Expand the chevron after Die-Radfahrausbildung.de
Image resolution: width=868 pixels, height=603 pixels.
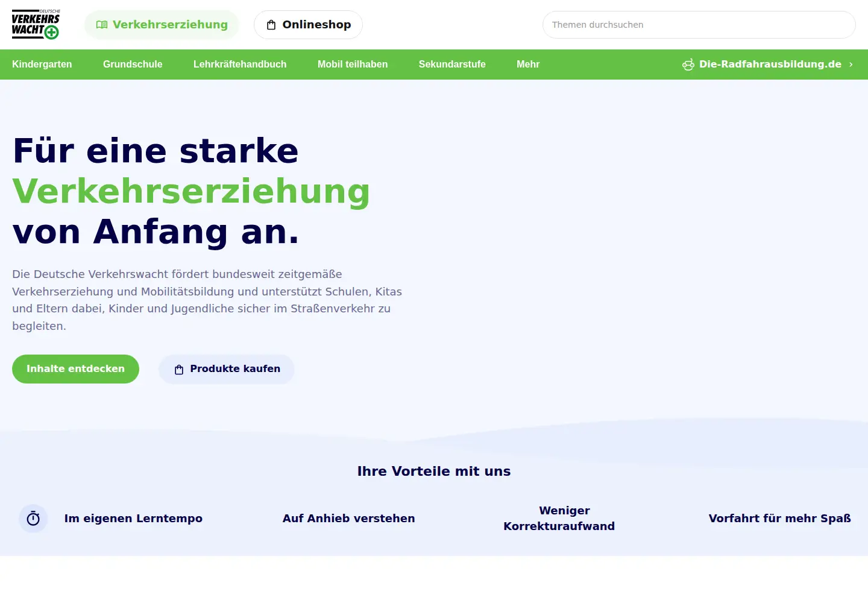point(851,65)
